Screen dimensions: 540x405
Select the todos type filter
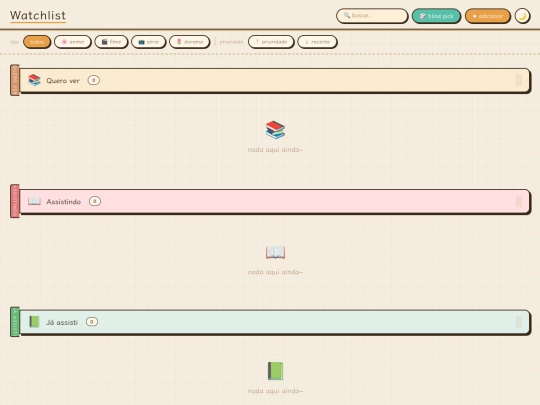(37, 42)
